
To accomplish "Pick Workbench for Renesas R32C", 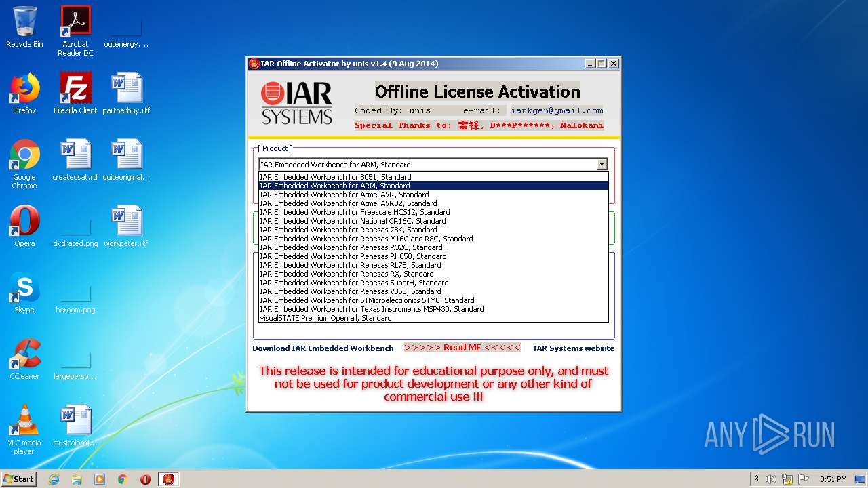I will (433, 247).
